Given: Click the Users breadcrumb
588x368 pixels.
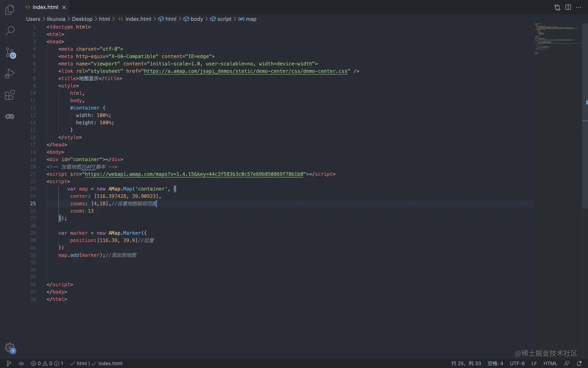Looking at the screenshot, I should pyautogui.click(x=33, y=19).
